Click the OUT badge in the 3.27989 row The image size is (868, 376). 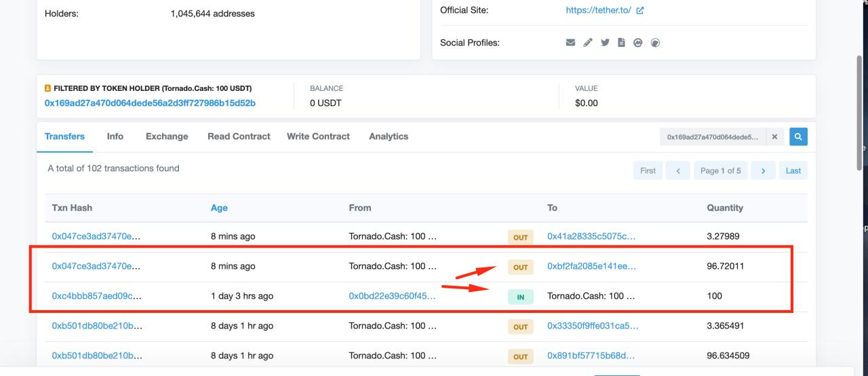point(520,237)
